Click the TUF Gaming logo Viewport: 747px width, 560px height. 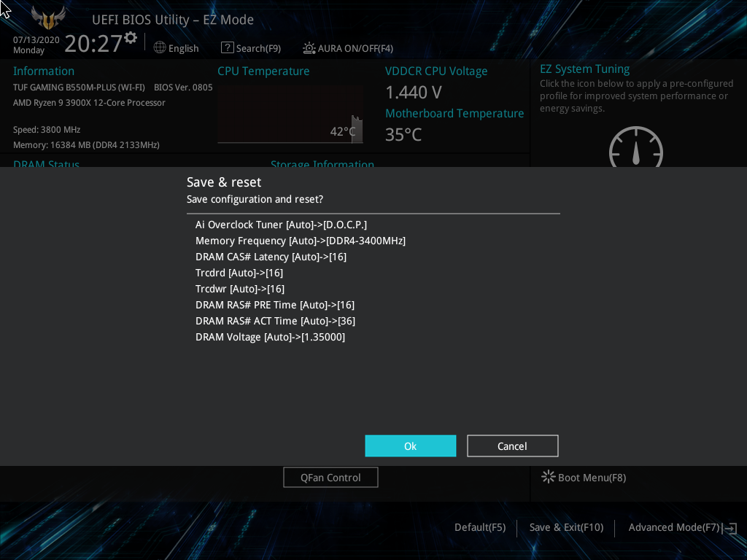click(48, 17)
